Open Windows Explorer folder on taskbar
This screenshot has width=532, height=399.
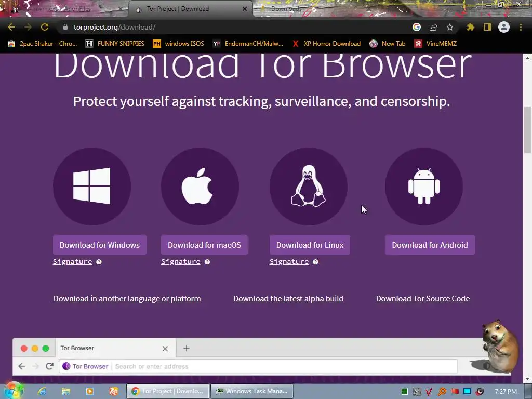66,391
